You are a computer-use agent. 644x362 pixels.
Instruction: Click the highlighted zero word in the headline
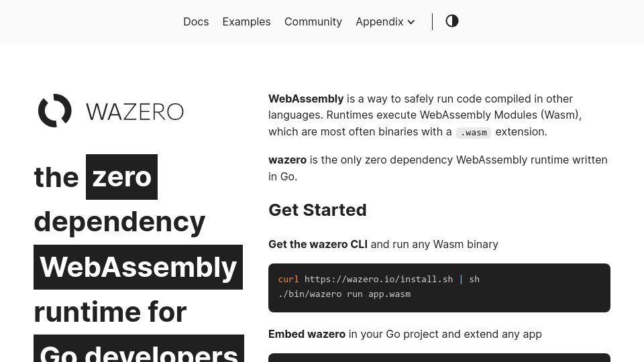pos(121,177)
